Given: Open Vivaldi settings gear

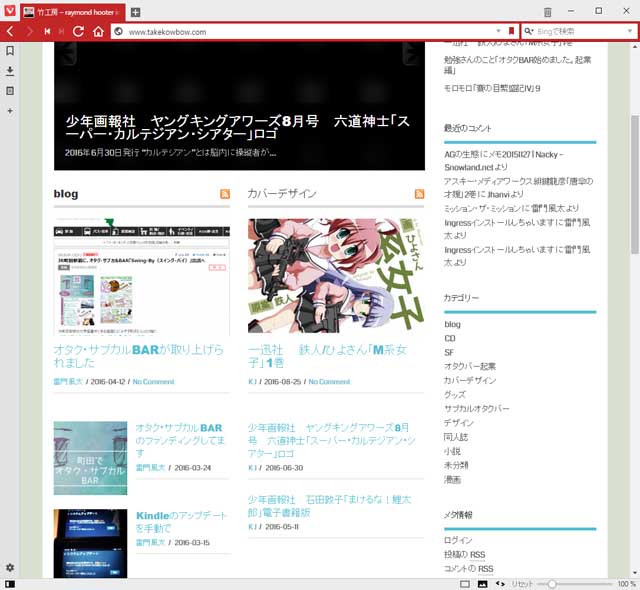Looking at the screenshot, I should [x=10, y=568].
